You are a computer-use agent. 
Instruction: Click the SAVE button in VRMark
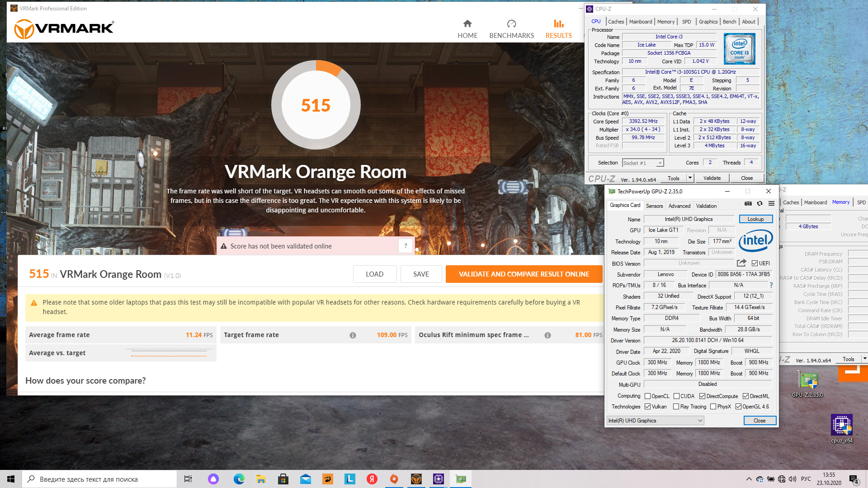click(x=421, y=274)
